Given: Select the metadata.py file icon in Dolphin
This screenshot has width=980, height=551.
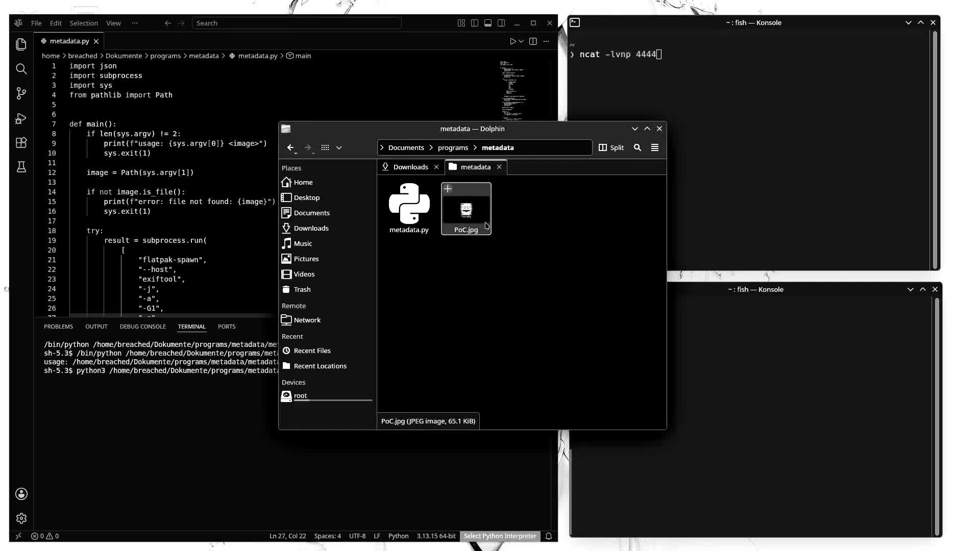Looking at the screenshot, I should click(x=409, y=204).
